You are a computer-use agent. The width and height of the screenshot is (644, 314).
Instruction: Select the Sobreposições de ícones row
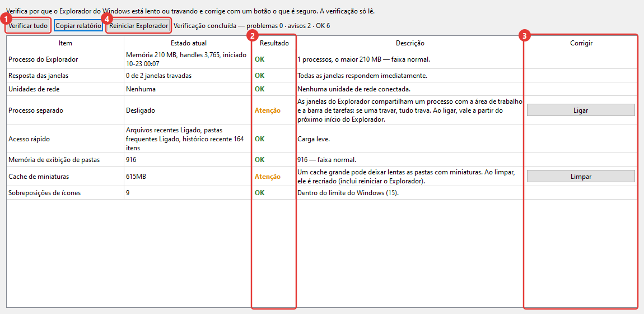coord(321,192)
